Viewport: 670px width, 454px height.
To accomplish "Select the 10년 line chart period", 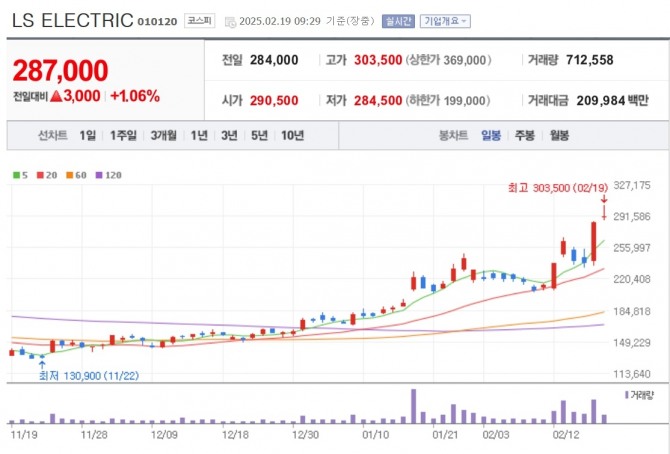I will [292, 136].
